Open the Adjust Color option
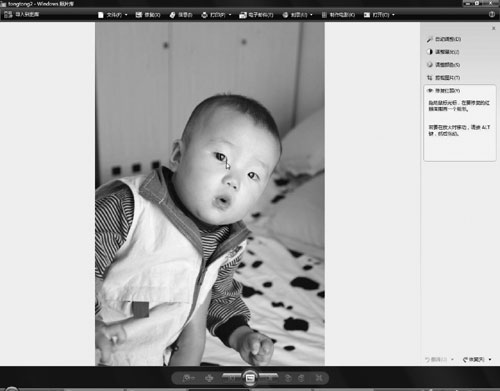The image size is (500, 391). click(444, 65)
